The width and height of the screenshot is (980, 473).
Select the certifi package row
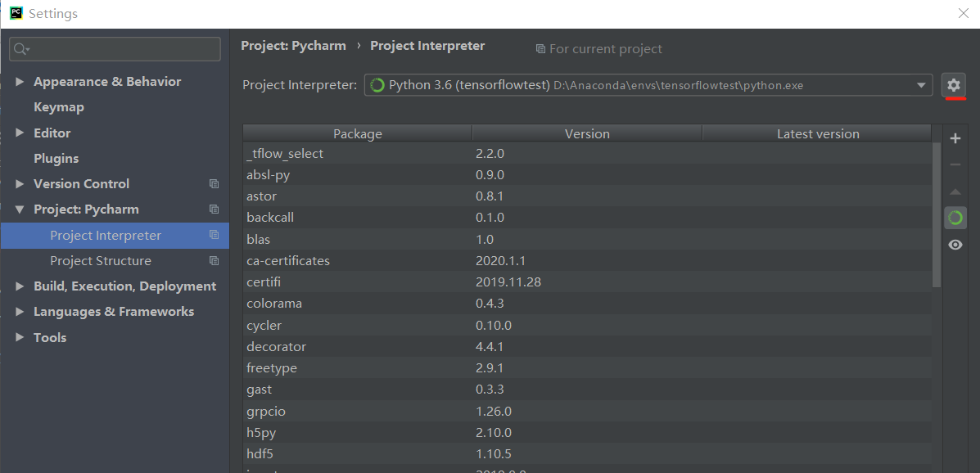[587, 282]
